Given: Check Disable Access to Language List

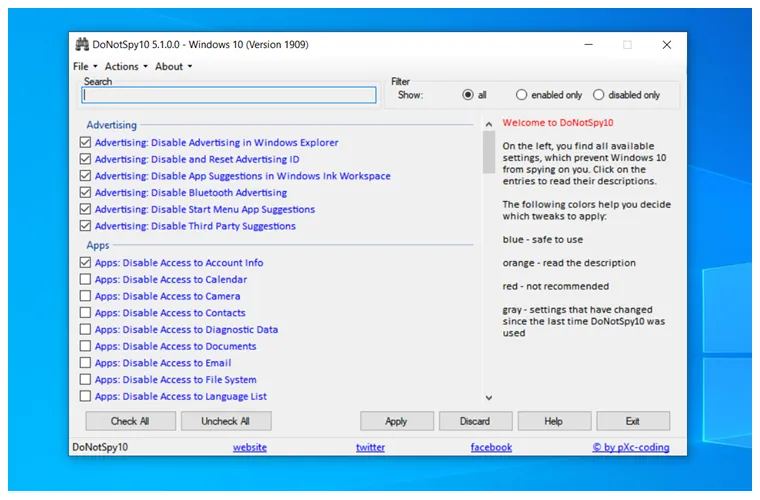Looking at the screenshot, I should (85, 396).
